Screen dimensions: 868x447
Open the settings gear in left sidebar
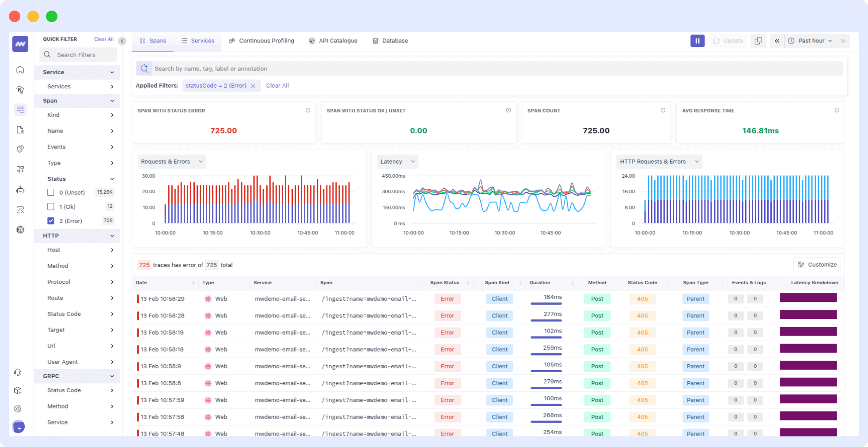(18, 409)
